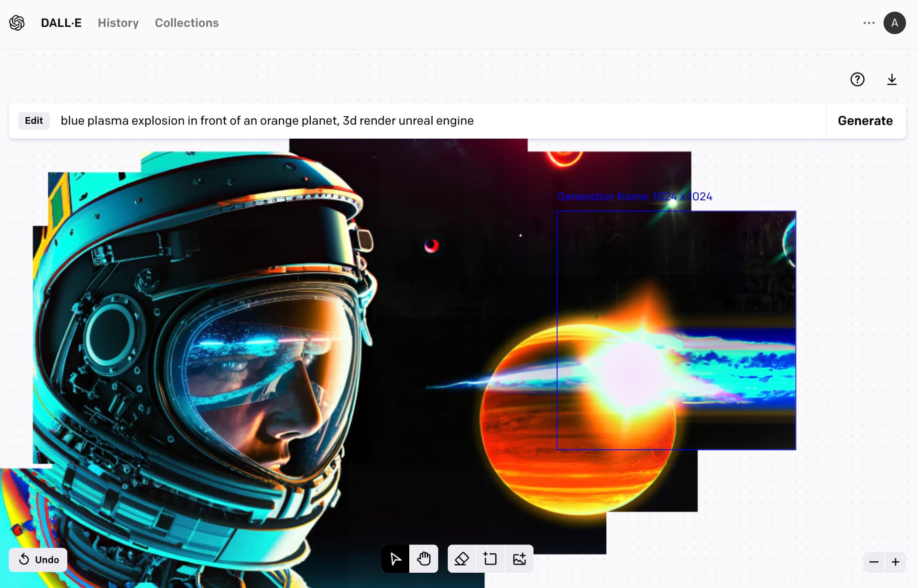Click the OpenAI logo
Screen dimensions: 918x588
click(x=16, y=22)
